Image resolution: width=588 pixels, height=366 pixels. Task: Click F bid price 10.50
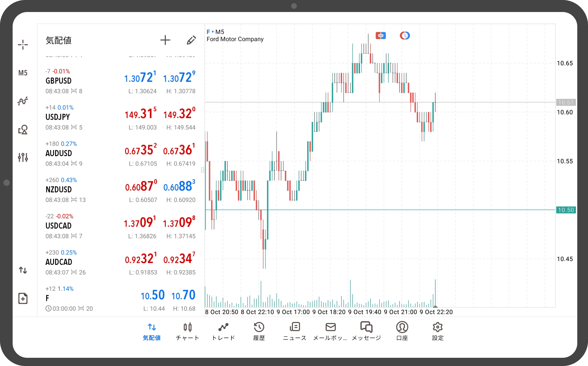pos(153,295)
